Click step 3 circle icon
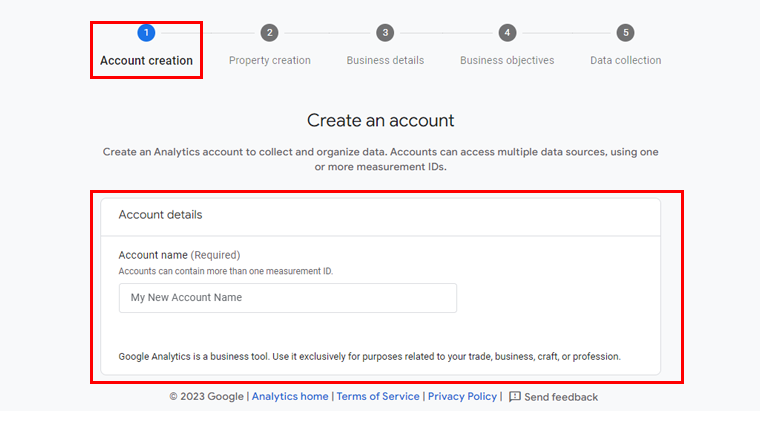 (x=385, y=33)
